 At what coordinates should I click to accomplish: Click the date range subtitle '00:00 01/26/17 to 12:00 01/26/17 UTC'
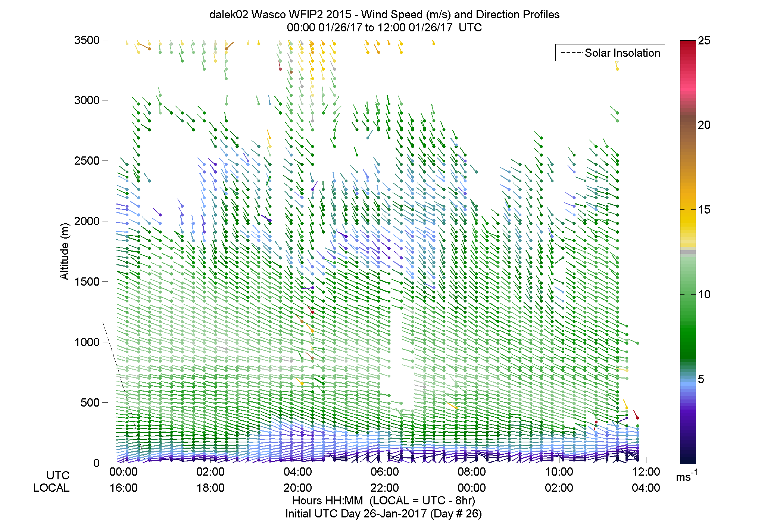click(x=384, y=28)
